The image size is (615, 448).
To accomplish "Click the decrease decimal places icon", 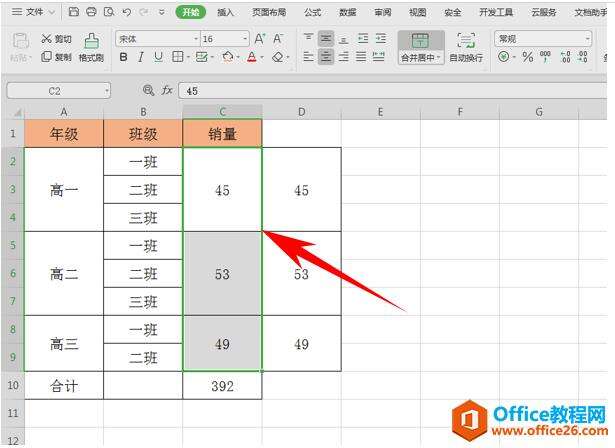I will pos(583,57).
